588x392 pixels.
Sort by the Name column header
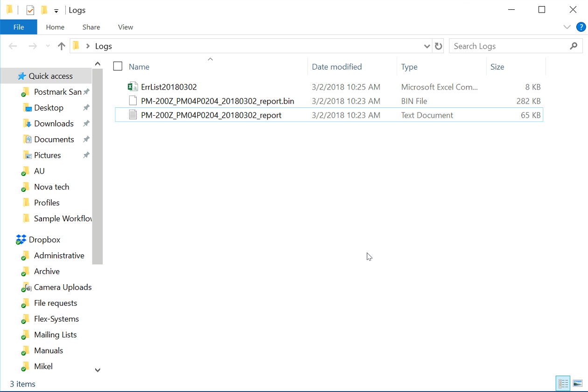(x=139, y=67)
